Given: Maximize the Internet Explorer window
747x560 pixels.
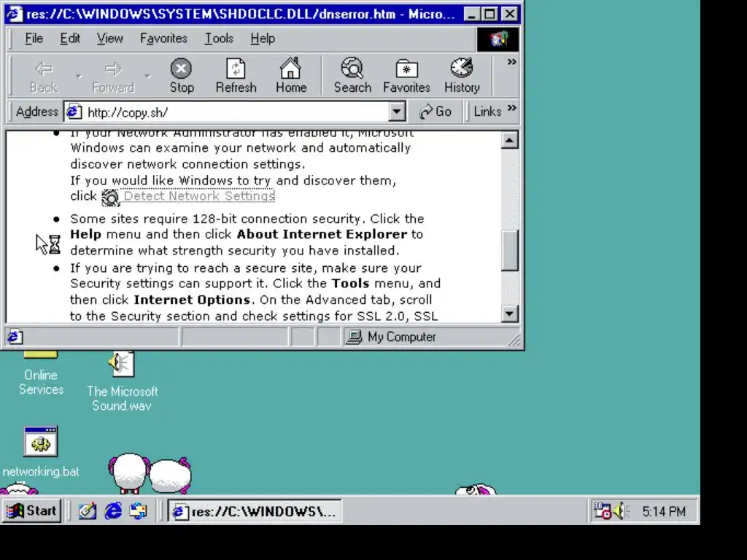Looking at the screenshot, I should point(489,15).
